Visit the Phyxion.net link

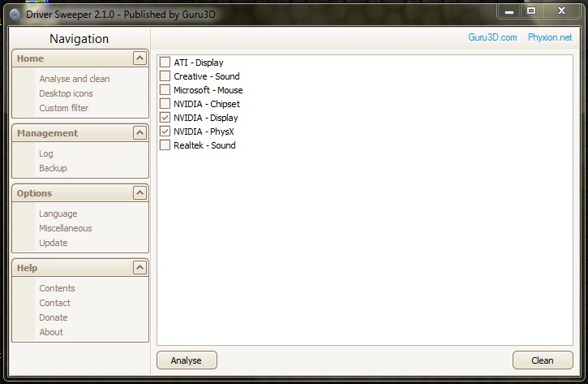click(549, 37)
